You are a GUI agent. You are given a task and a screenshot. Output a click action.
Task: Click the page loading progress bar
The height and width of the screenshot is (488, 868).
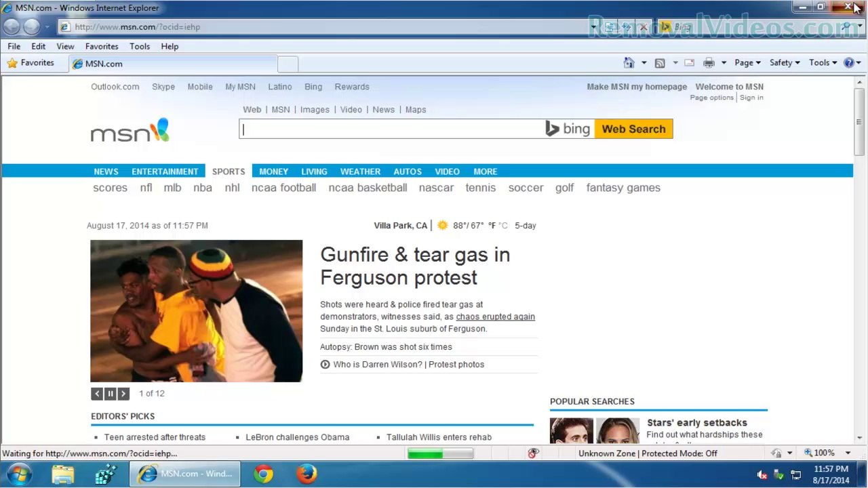point(440,453)
